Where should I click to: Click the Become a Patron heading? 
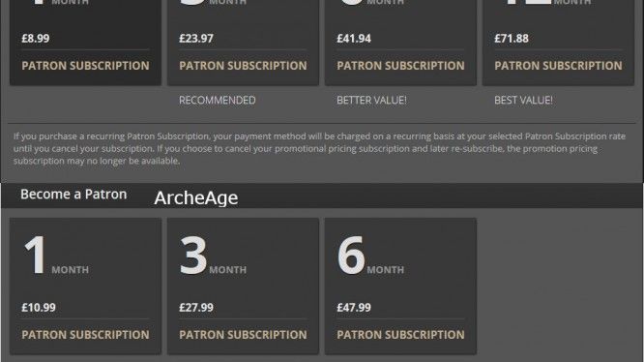point(73,194)
